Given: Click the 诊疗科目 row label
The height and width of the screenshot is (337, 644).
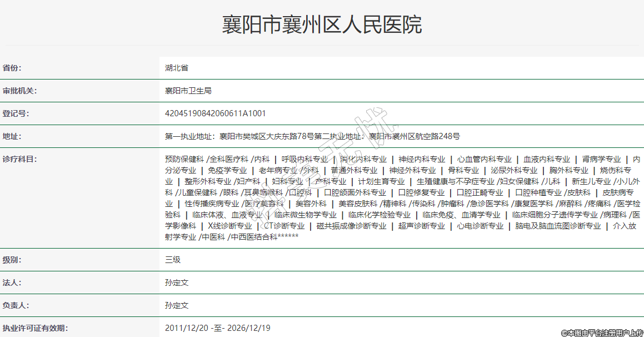Looking at the screenshot, I should tap(19, 159).
